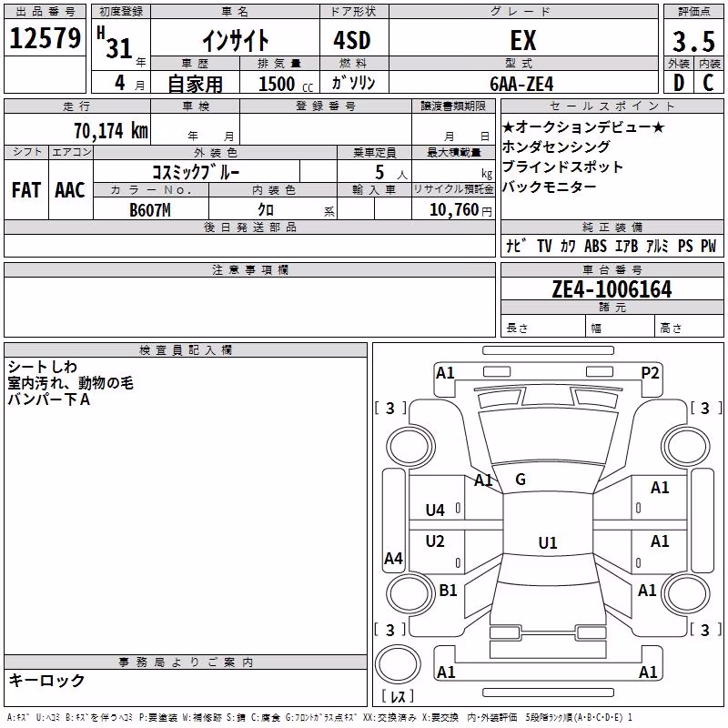Select A4 scratch mark on diagram
The width and height of the screenshot is (728, 728).
pyautogui.click(x=394, y=558)
